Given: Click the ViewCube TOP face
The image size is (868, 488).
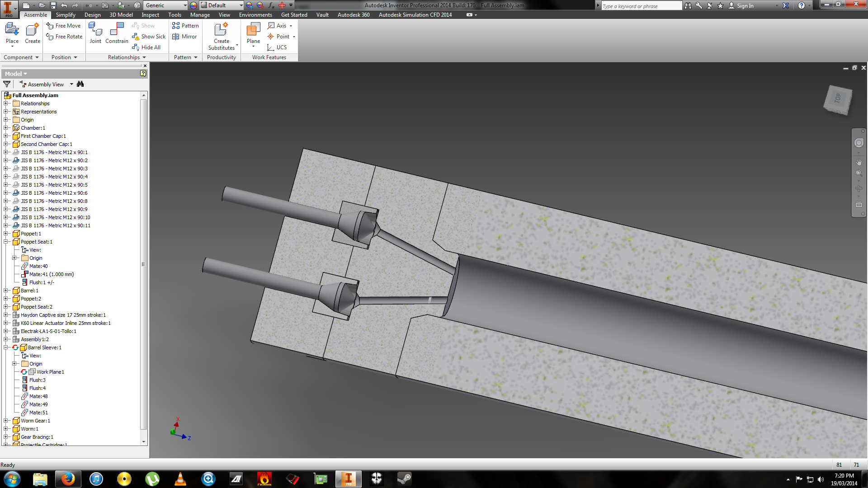Looking at the screenshot, I should coord(837,99).
